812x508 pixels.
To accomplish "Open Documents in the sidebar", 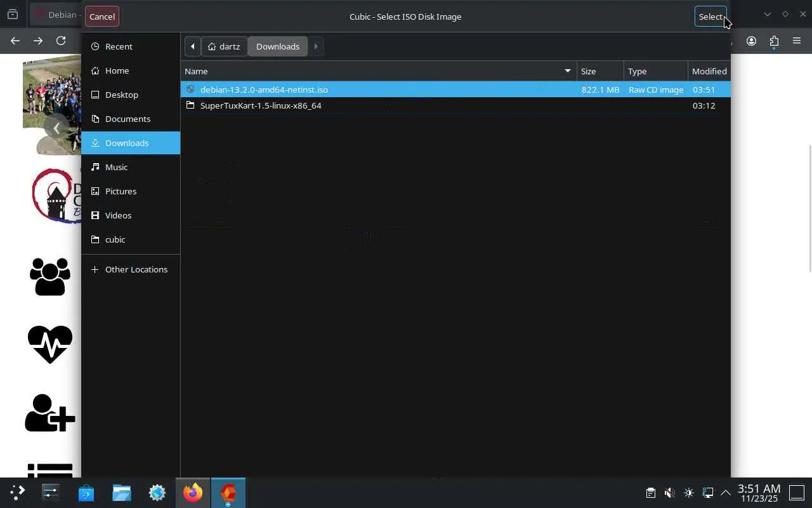I will (131, 119).
